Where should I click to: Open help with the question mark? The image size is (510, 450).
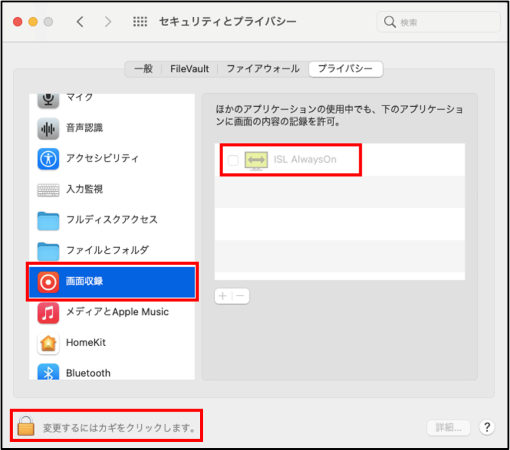pos(487,427)
